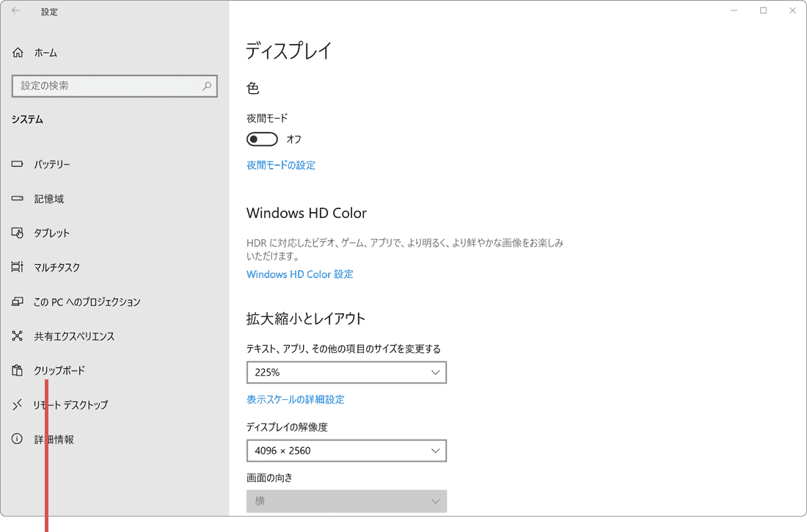Click the 記憶域 storage icon
This screenshot has width=807, height=532.
pos(16,199)
